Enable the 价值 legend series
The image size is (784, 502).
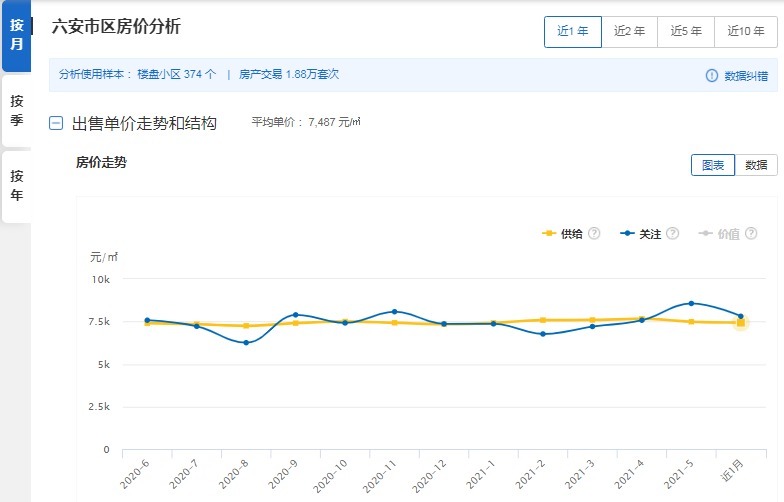[x=718, y=234]
